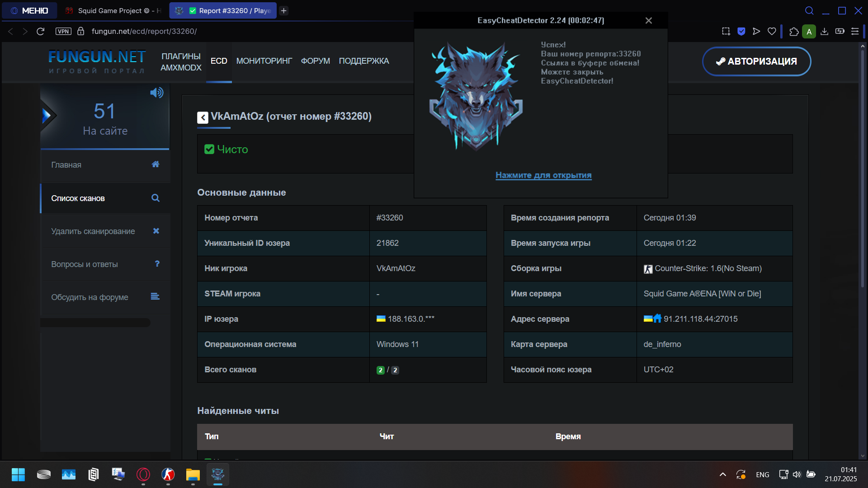
Task: Open the easy setup sliders icon
Action: 855,31
